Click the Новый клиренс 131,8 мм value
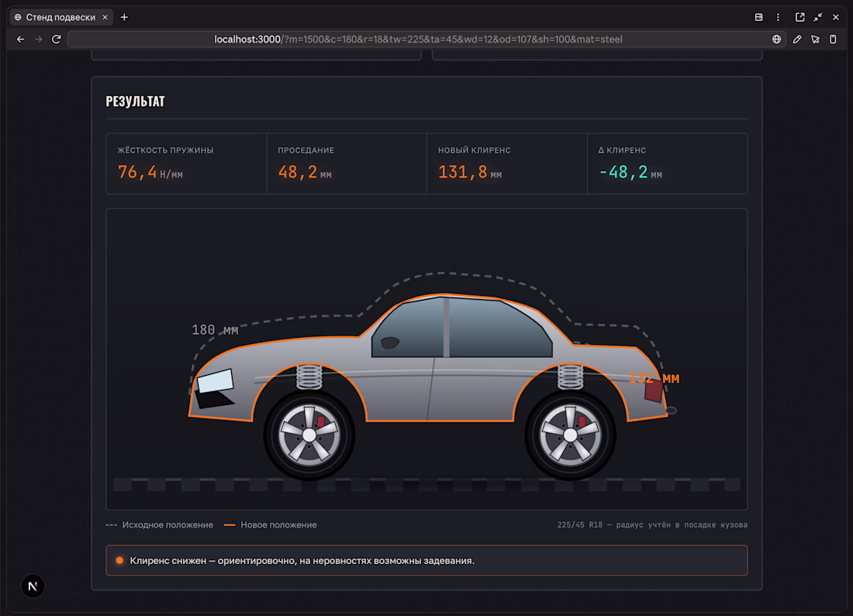Screen dimensions: 853x616 pos(470,172)
